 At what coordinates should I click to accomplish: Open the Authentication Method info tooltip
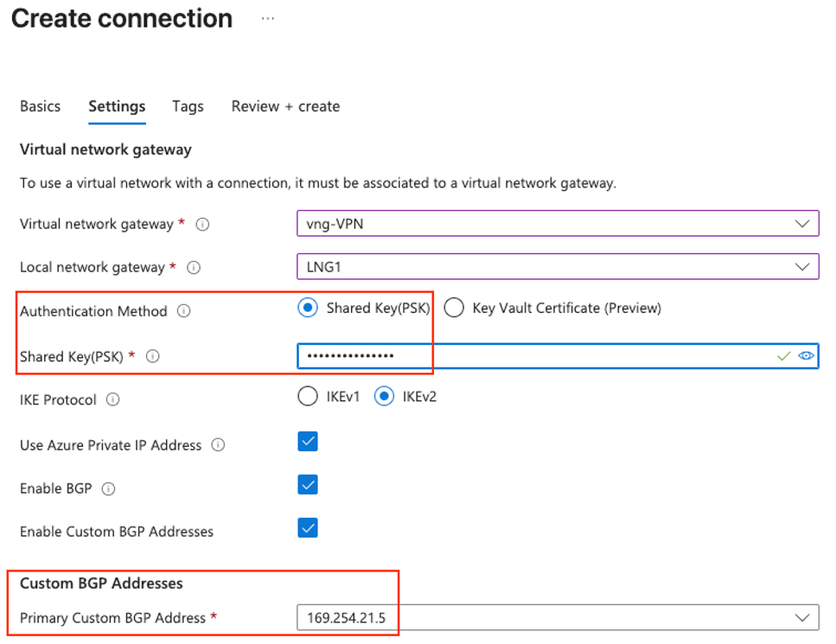(183, 311)
